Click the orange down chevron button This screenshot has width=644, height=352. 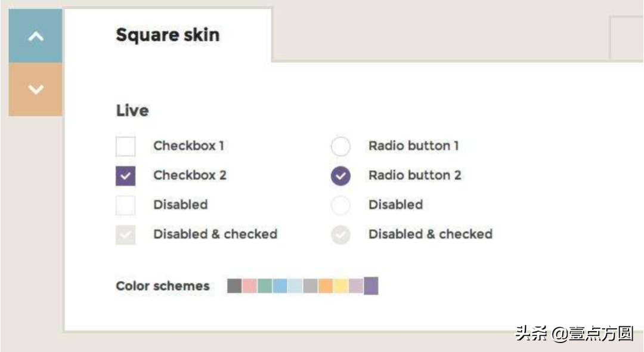[x=35, y=89]
